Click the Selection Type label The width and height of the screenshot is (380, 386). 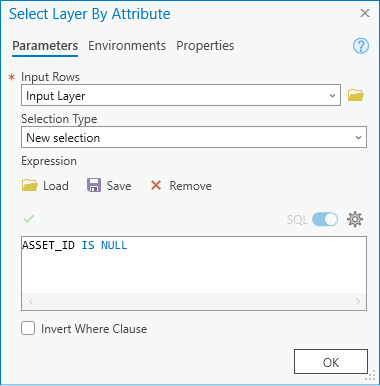59,119
